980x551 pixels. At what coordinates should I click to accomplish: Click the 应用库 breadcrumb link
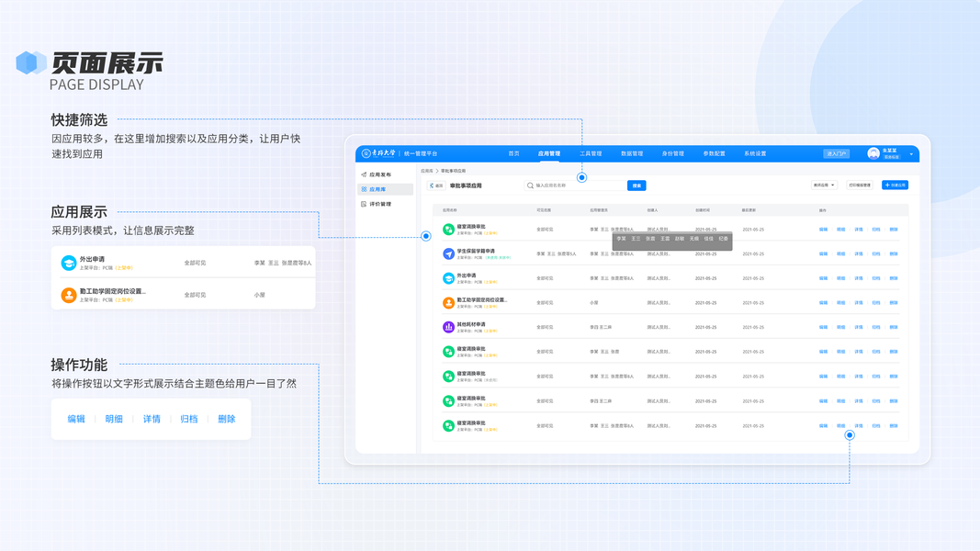427,171
